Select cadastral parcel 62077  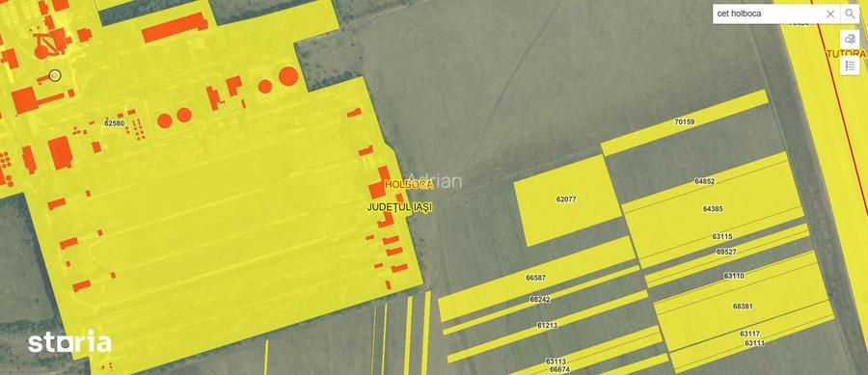click(566, 199)
